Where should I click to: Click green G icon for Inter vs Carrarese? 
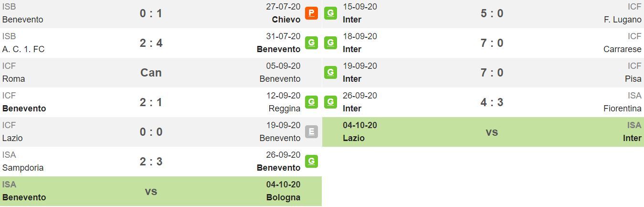click(x=330, y=43)
